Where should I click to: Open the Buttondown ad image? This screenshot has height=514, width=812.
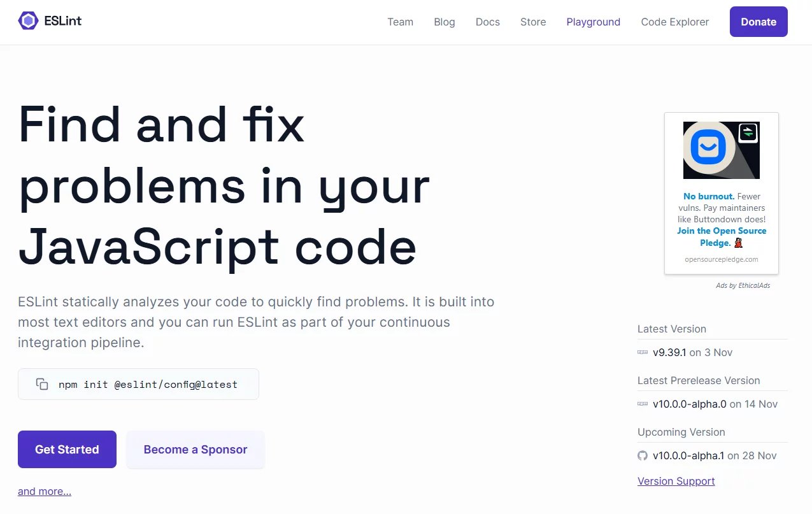(721, 150)
